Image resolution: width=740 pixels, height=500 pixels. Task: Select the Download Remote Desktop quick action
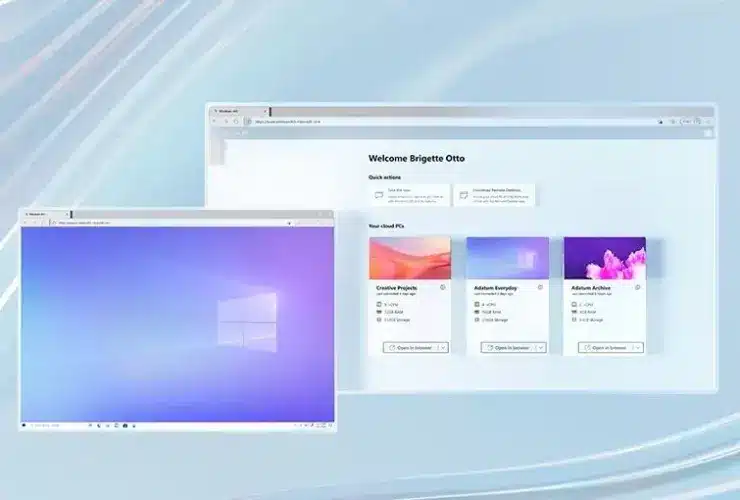[495, 195]
